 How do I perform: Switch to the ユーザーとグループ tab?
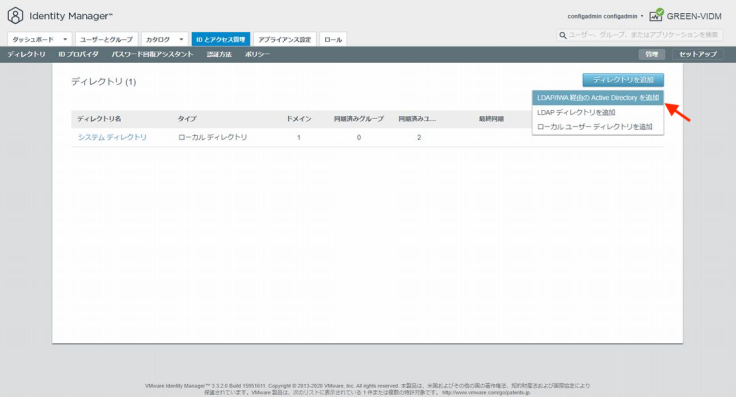tap(107, 39)
